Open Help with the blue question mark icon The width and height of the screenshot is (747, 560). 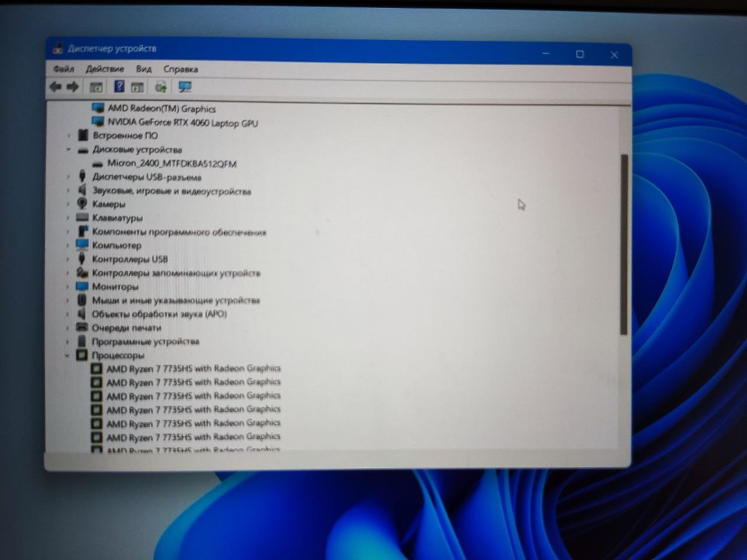click(120, 87)
